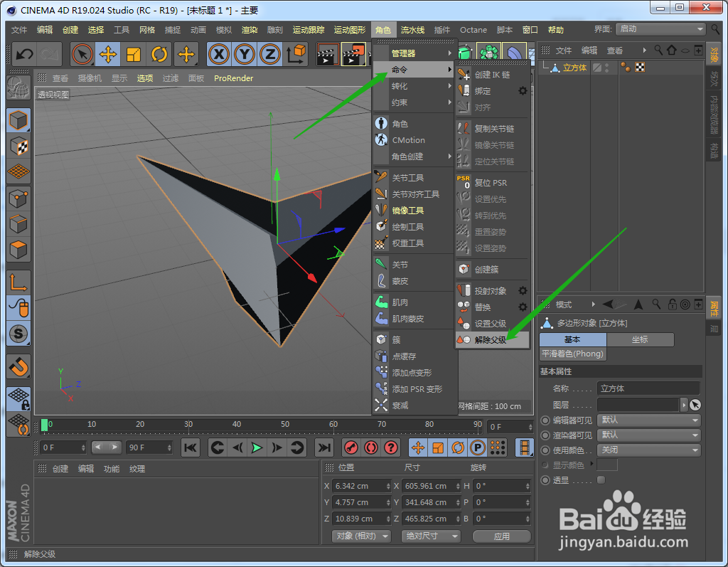The height and width of the screenshot is (567, 728).
Task: Enable the Axis mode icon
Action: [18, 282]
